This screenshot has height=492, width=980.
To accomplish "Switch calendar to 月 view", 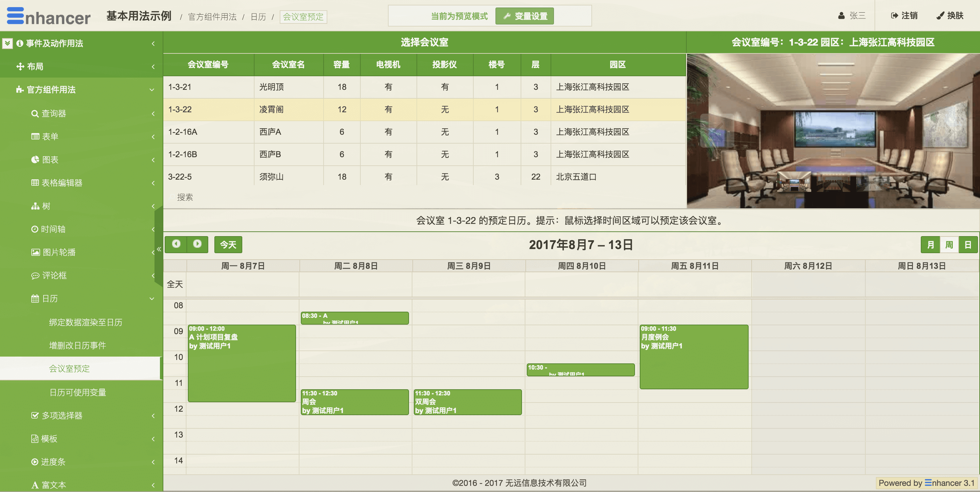I will [x=930, y=245].
